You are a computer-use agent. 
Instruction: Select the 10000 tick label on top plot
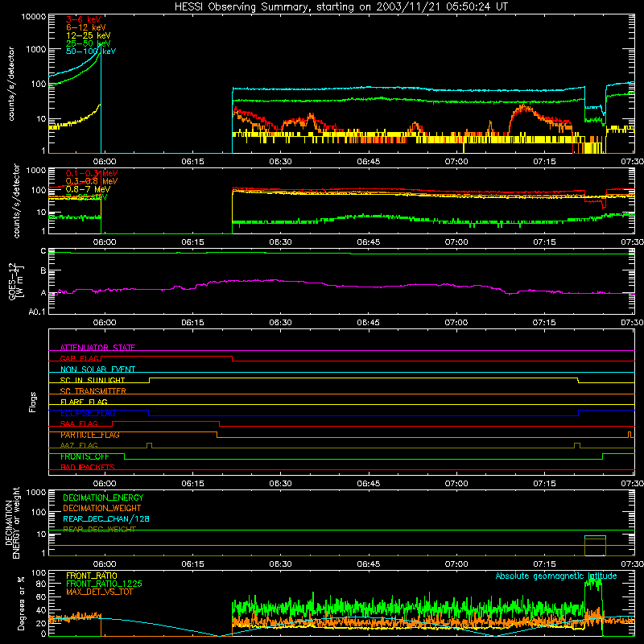[x=34, y=16]
